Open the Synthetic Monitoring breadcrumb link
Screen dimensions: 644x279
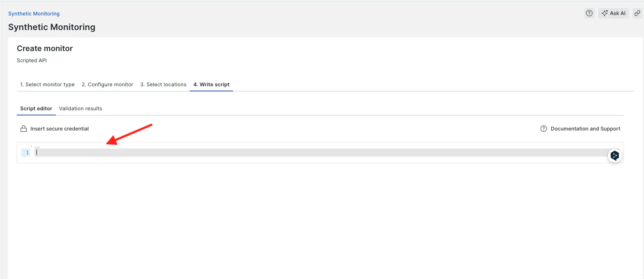[34, 14]
